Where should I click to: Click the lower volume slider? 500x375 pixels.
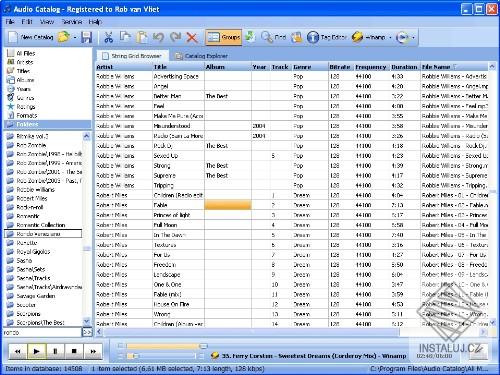(161, 356)
